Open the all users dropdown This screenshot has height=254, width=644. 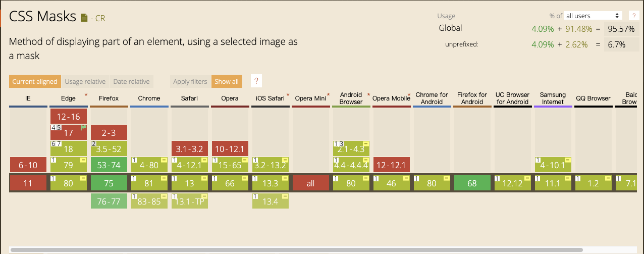pos(593,16)
